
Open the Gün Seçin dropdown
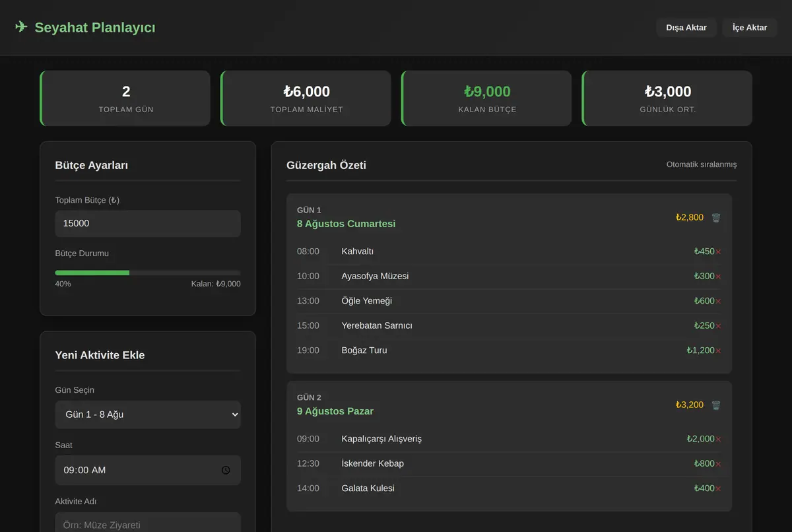click(x=148, y=415)
